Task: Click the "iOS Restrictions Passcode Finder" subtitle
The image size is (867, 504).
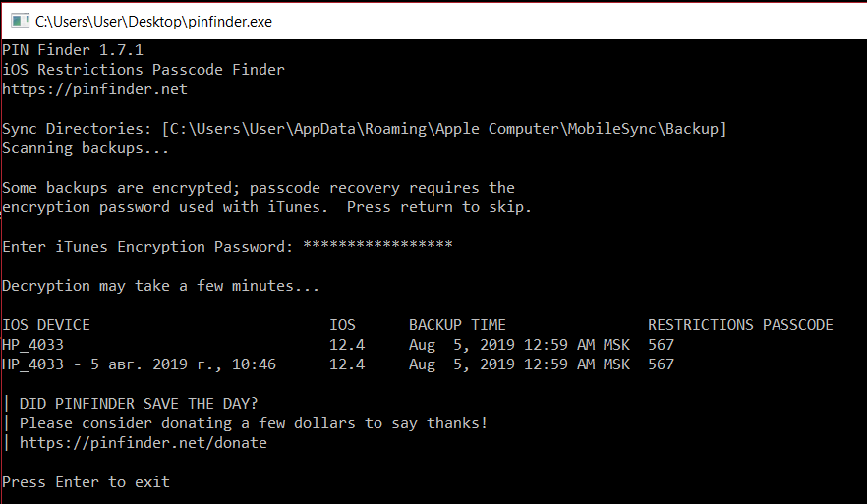Action: tap(144, 70)
